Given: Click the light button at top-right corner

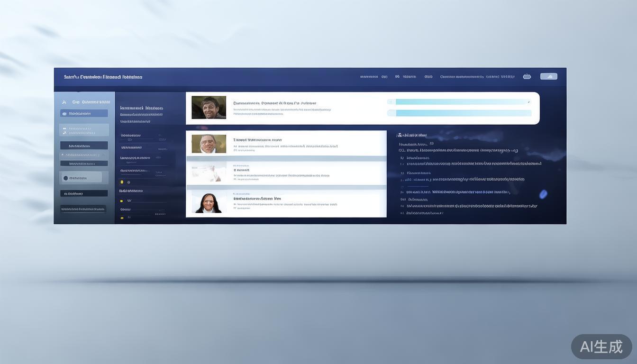Looking at the screenshot, I should pyautogui.click(x=548, y=76).
